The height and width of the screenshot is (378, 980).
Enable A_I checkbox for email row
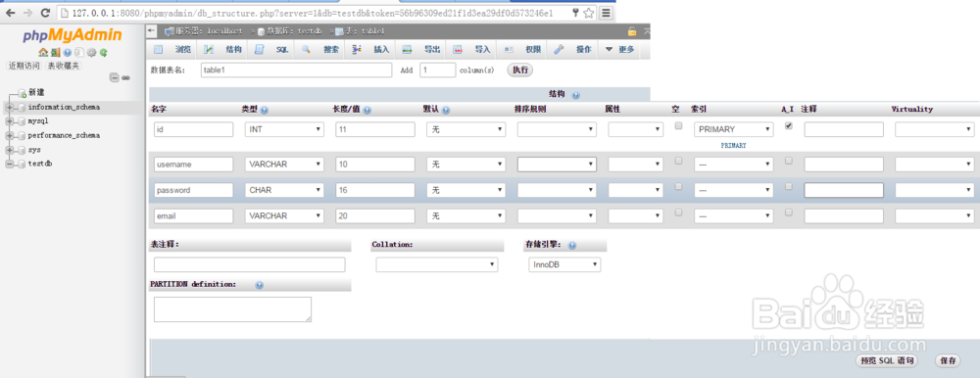[x=789, y=212]
